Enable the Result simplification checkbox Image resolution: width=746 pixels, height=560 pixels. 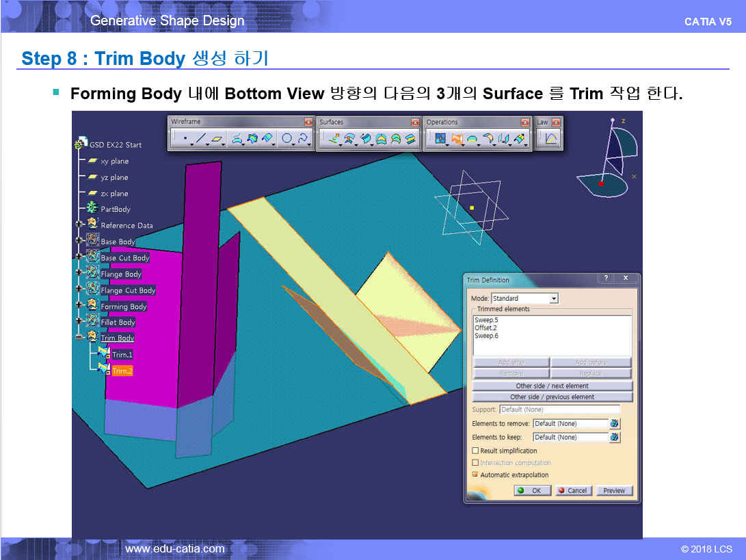click(x=475, y=451)
